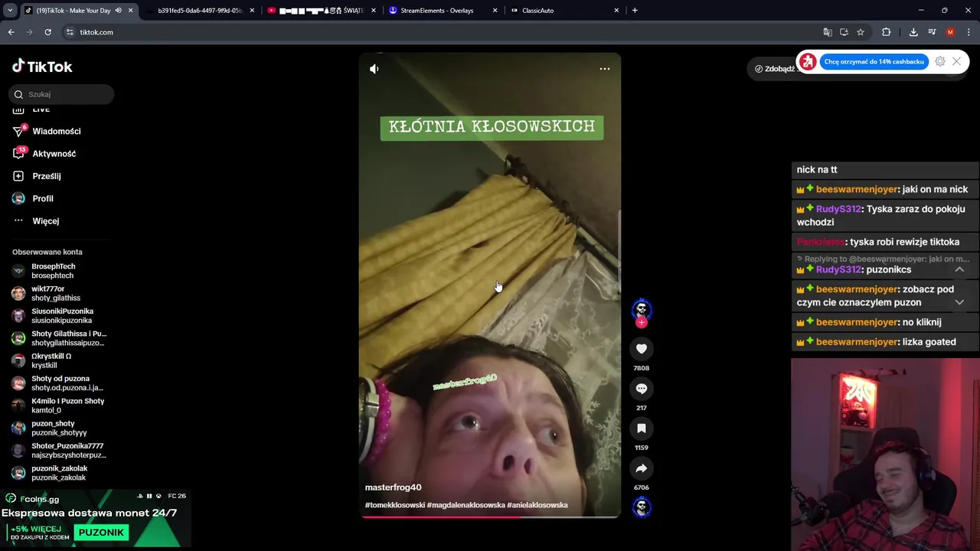Share the video using the arrow icon
The height and width of the screenshot is (551, 980).
pos(642,468)
